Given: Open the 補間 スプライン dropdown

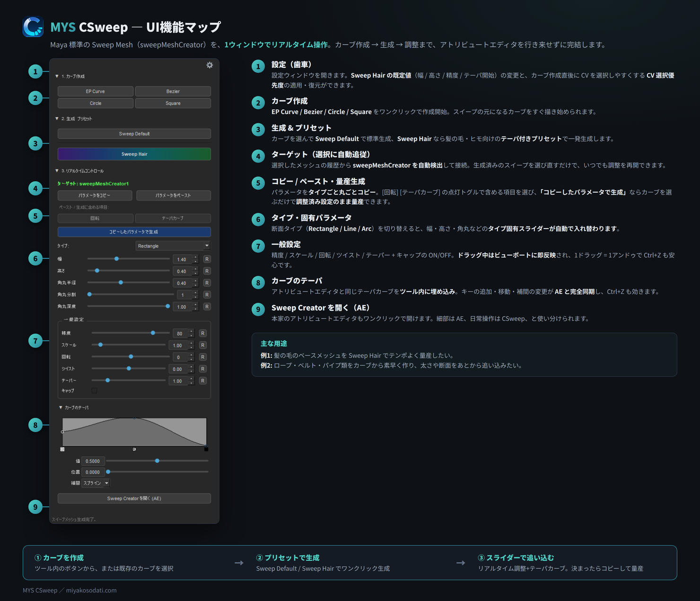Looking at the screenshot, I should [96, 483].
